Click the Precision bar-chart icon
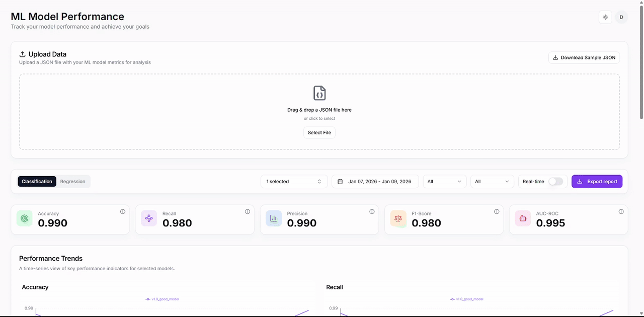 (x=273, y=218)
